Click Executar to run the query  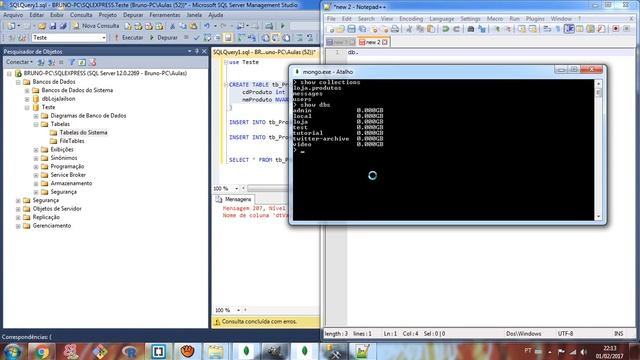129,38
